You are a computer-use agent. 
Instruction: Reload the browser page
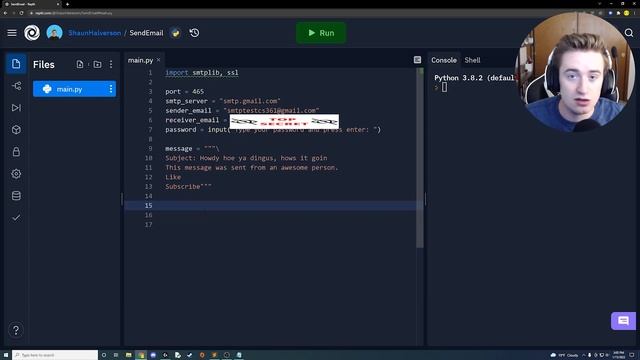click(21, 13)
